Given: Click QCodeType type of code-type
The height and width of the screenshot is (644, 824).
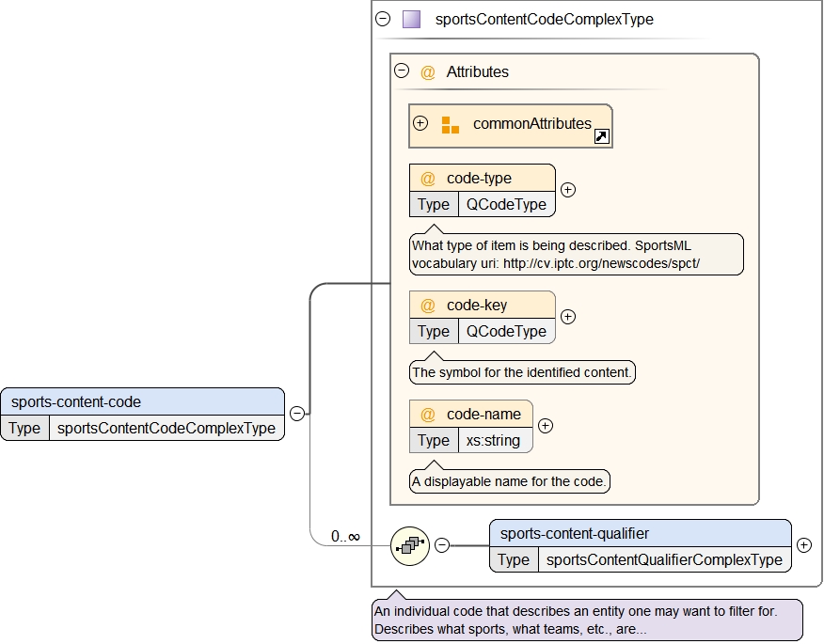Looking at the screenshot, I should [506, 204].
